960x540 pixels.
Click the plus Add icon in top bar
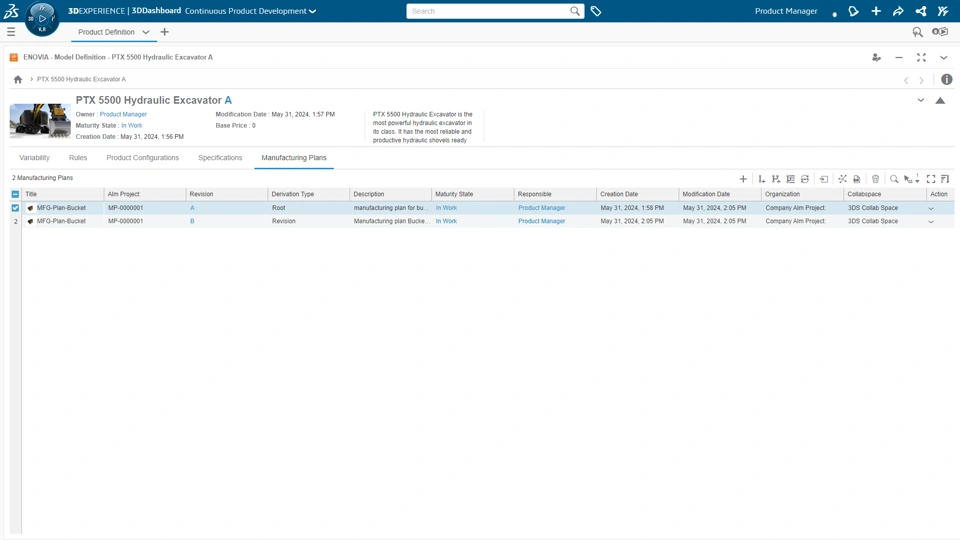tap(876, 11)
